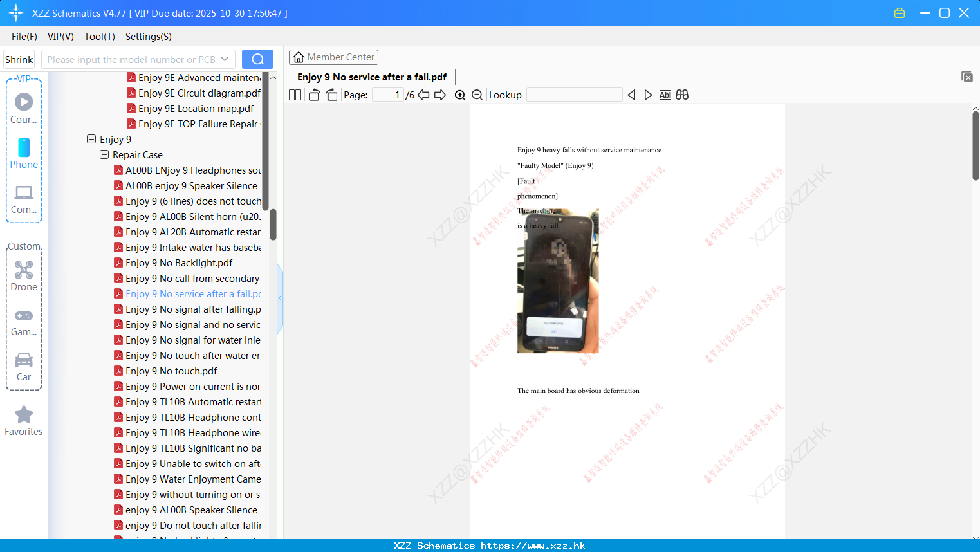Open the Tool menu
This screenshot has height=552, width=980.
pyautogui.click(x=100, y=37)
